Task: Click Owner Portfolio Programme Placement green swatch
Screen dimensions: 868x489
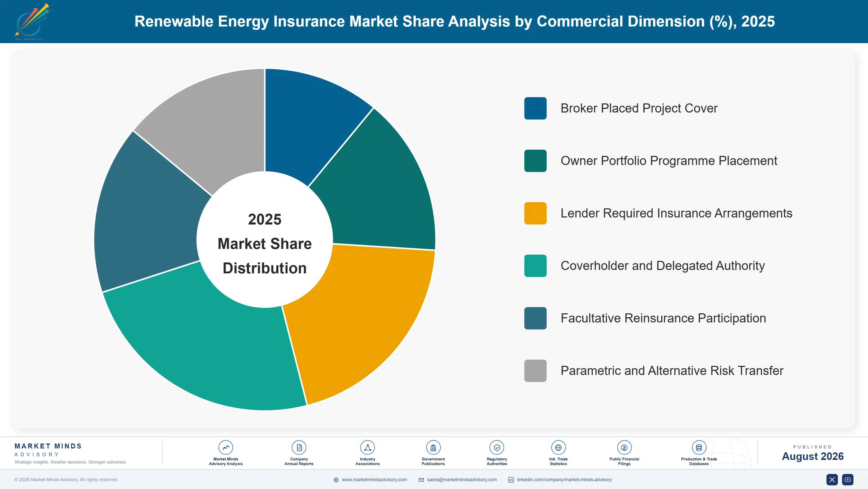Action: tap(535, 161)
